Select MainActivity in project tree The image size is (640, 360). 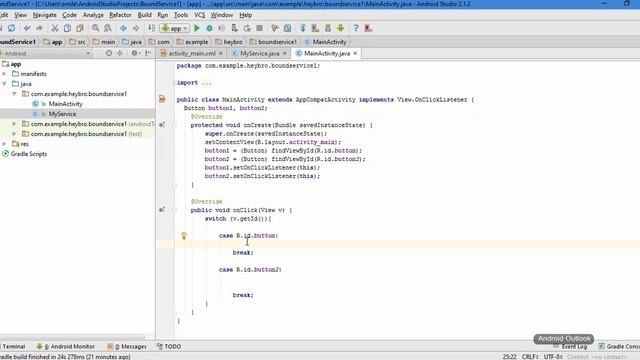65,104
